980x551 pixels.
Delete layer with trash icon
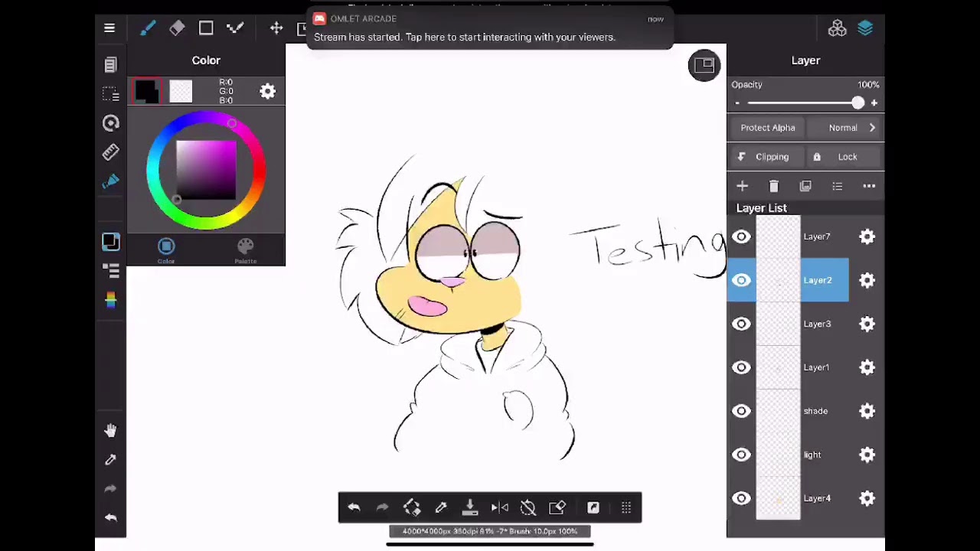[x=773, y=186]
